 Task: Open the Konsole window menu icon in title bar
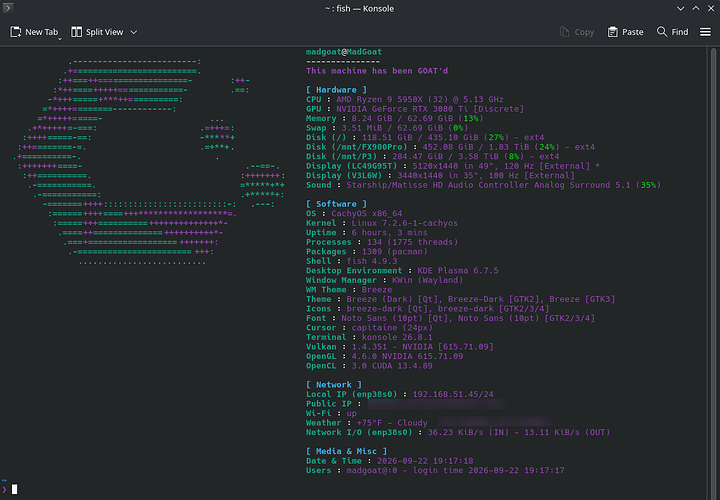pos(8,8)
